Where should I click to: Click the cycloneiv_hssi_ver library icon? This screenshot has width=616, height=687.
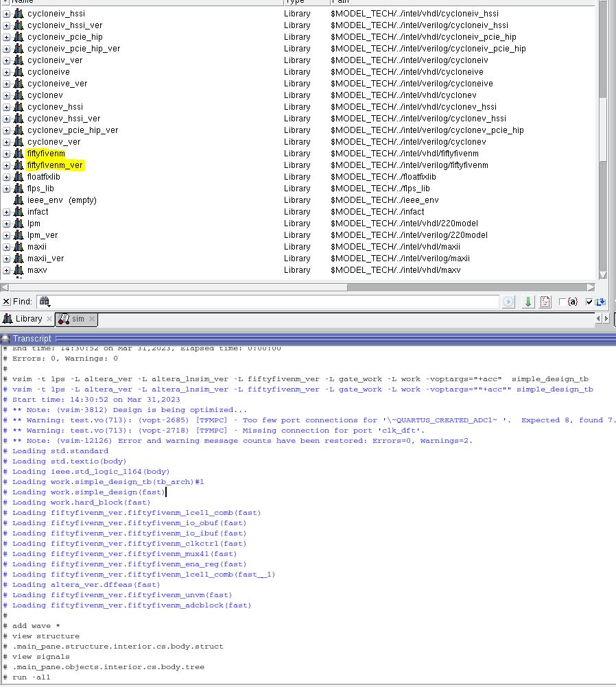coord(19,25)
